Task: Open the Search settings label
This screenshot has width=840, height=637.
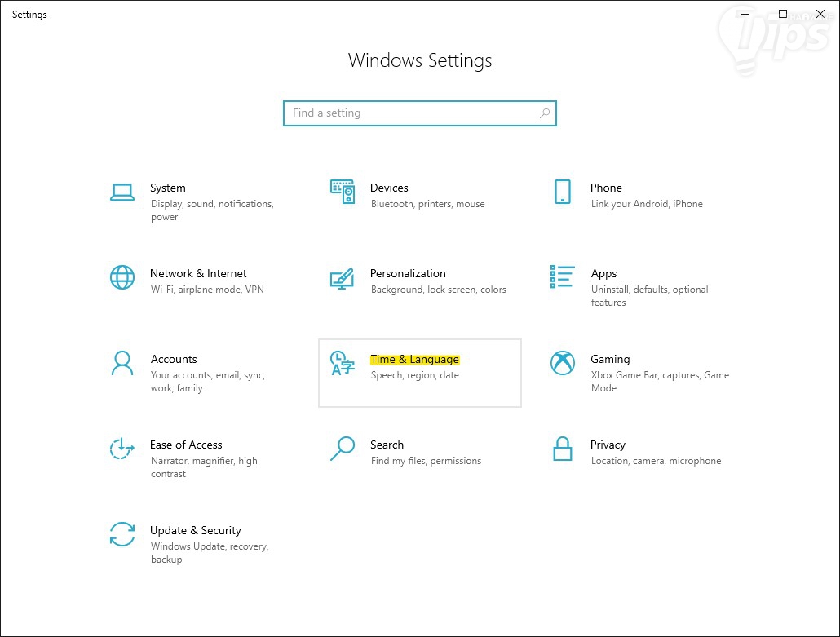Action: 387,445
